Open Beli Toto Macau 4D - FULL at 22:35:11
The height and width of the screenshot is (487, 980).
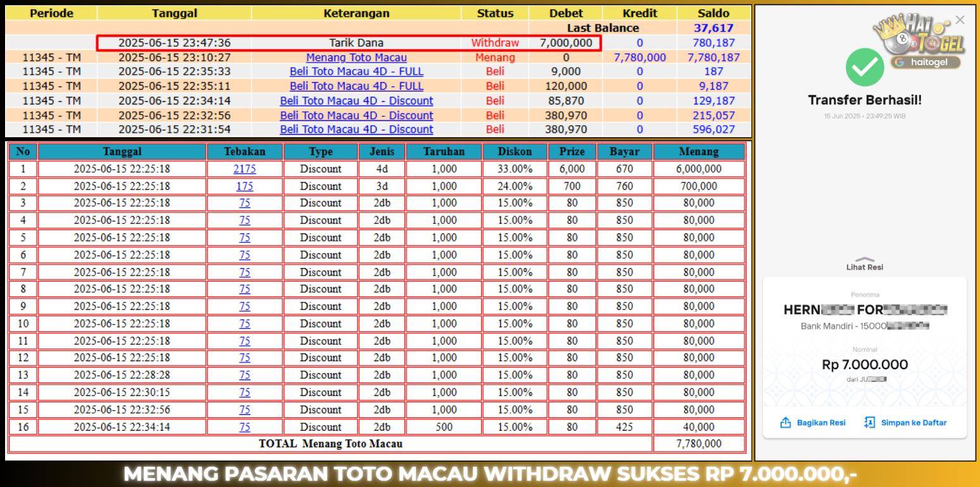[356, 86]
